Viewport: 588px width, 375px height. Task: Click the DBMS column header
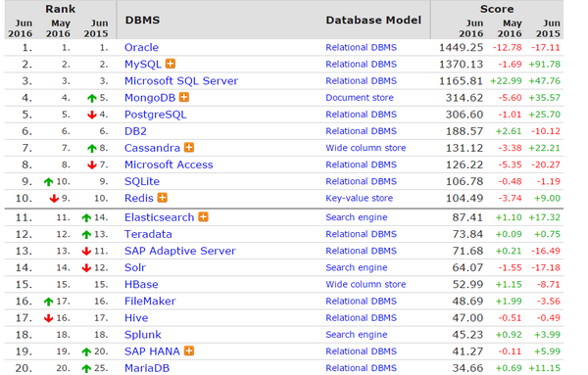[142, 20]
